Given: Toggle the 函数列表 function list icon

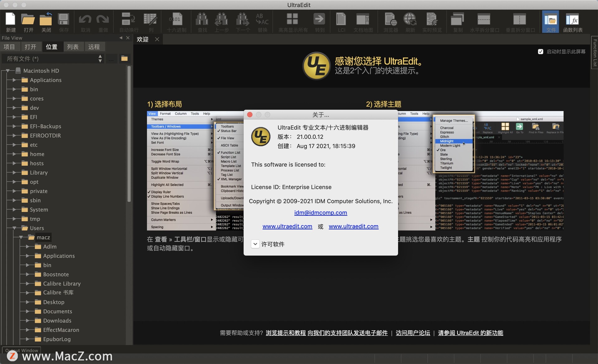Looking at the screenshot, I should tap(573, 22).
